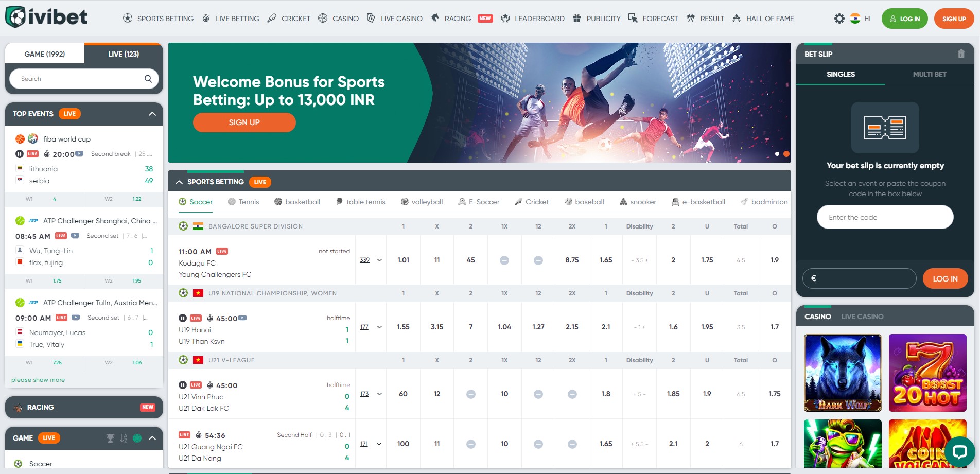
Task: Switch to the LIVE CASINO tab in casino panel
Action: tap(862, 317)
